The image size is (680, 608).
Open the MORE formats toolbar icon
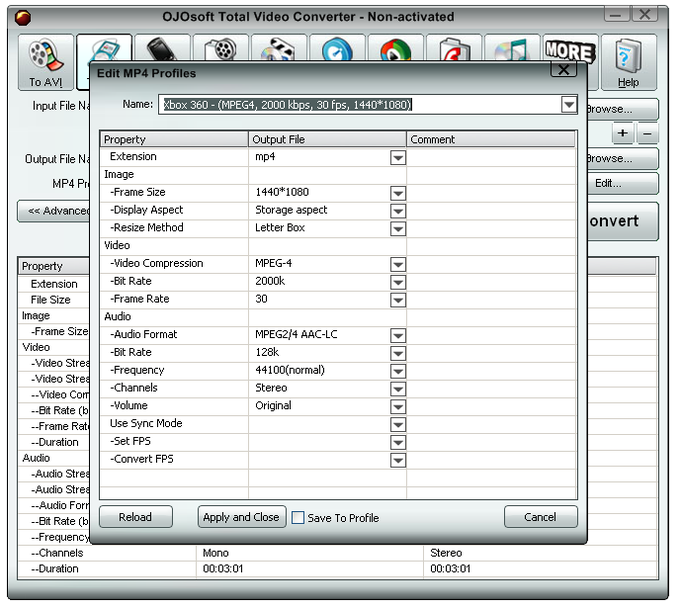570,49
